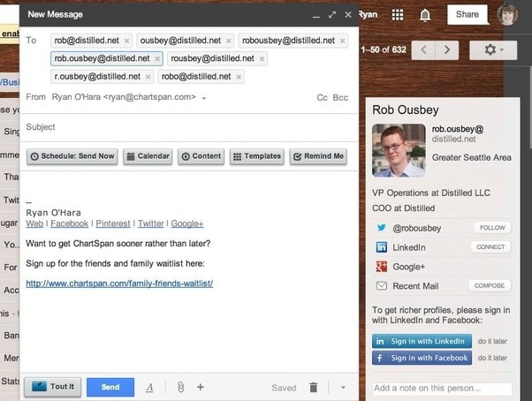This screenshot has height=401, width=532.
Task: Click Add a note on this person field
Action: 442,389
